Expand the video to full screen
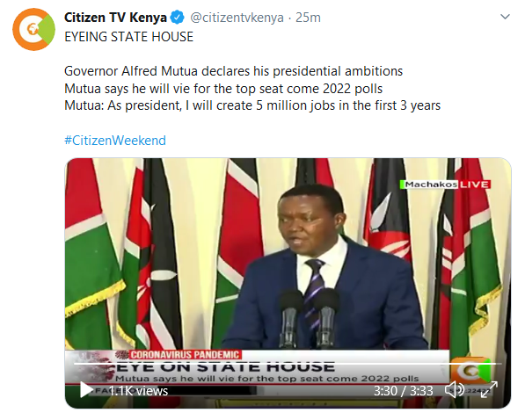 coord(489,390)
